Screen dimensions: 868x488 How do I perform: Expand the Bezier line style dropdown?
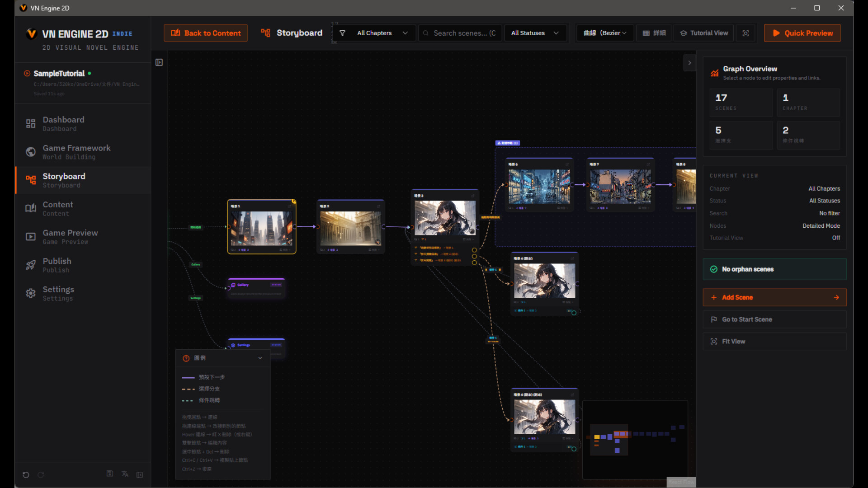605,33
